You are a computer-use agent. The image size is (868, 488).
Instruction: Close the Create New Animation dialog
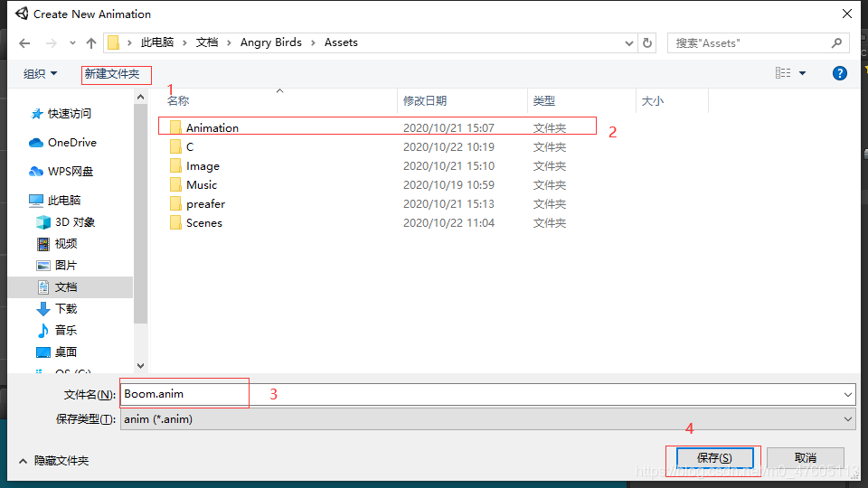(x=847, y=14)
